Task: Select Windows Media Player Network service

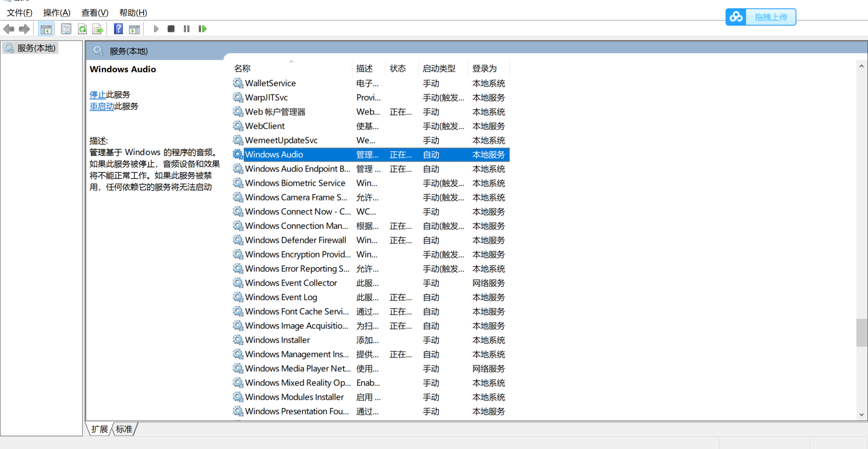Action: coord(371,368)
